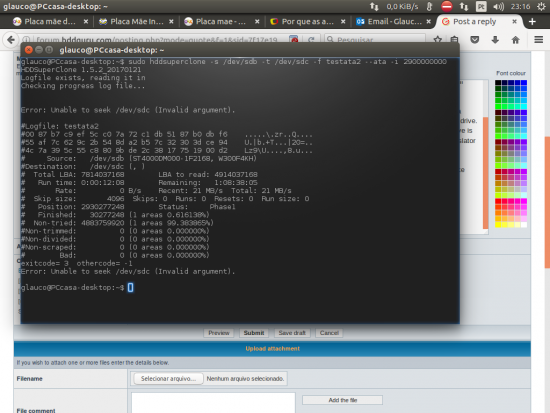Open a new browser tab
Screen dimensions: 550x413
(532, 21)
